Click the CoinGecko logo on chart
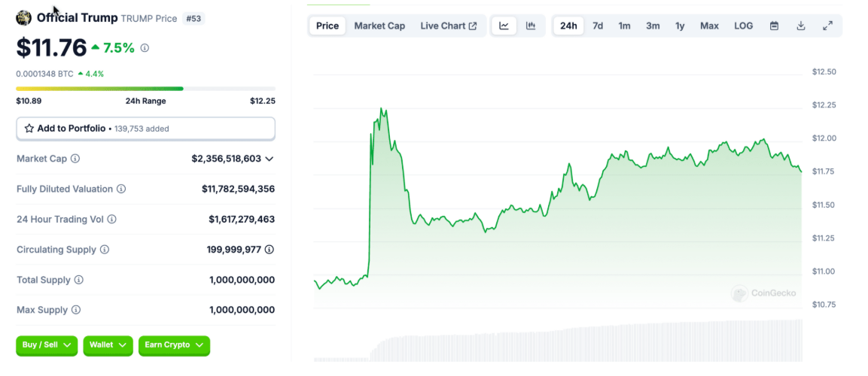Screen dimensions: 868x376 (764, 293)
